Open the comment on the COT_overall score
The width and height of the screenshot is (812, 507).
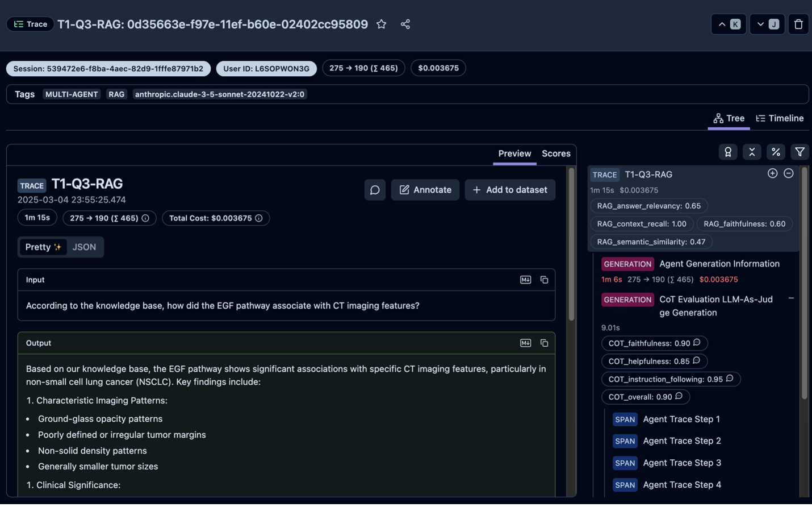tap(679, 396)
